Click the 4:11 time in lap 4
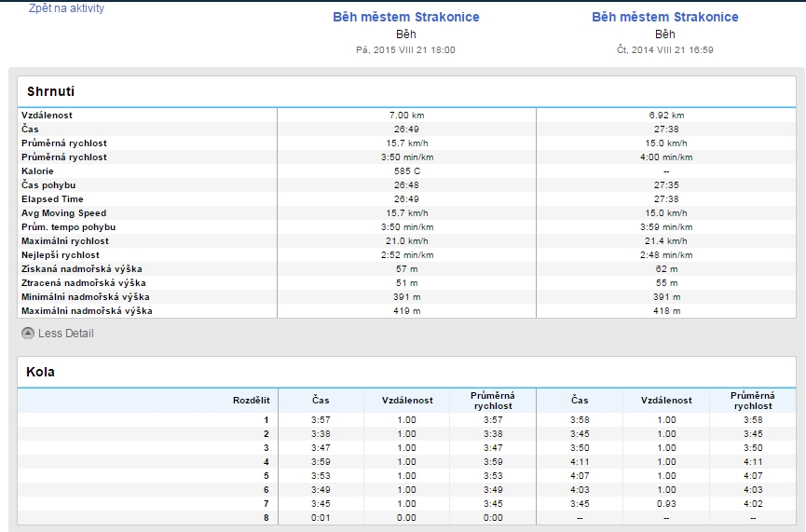 pos(580,461)
